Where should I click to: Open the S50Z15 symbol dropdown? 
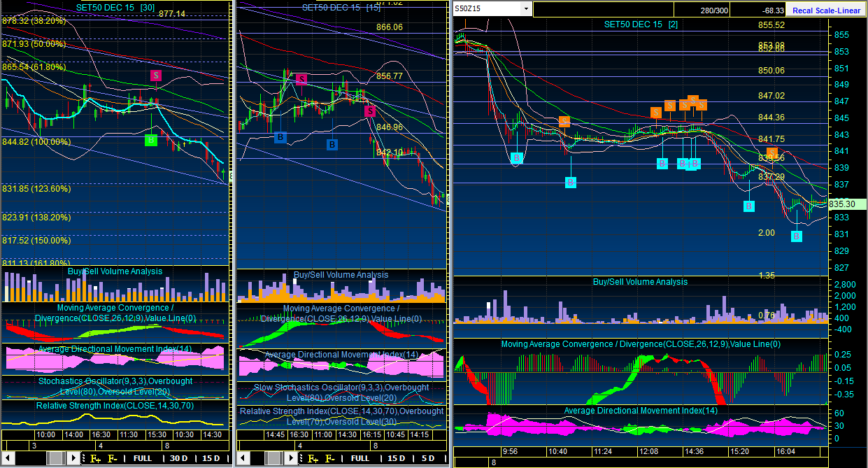tap(526, 9)
